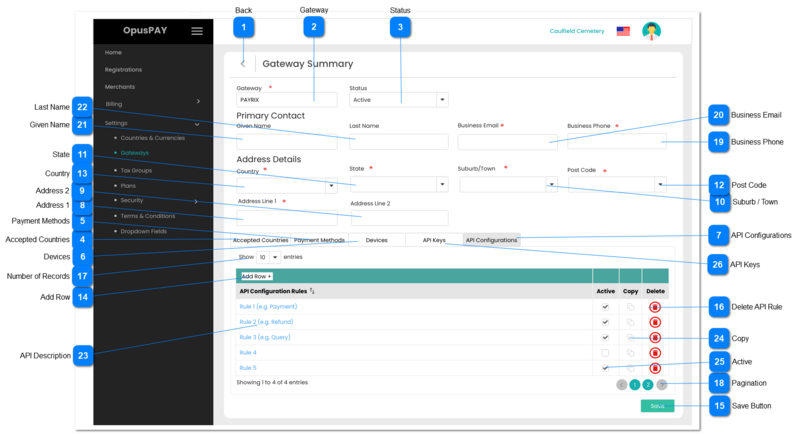Open the user avatar profile menu
The width and height of the screenshot is (799, 434).
point(651,31)
